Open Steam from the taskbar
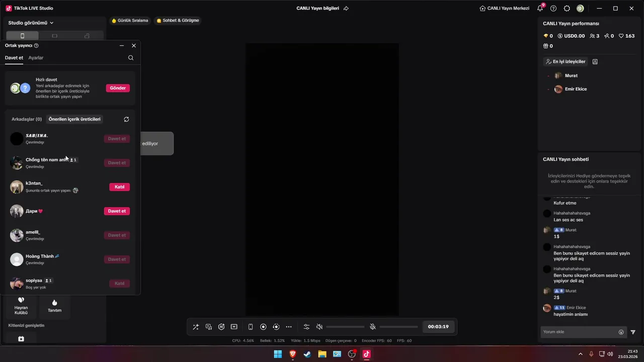644x362 pixels. (307, 354)
